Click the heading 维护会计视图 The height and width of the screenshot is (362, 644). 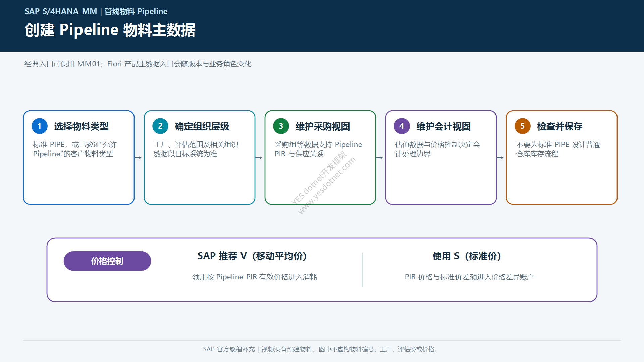pos(443,126)
